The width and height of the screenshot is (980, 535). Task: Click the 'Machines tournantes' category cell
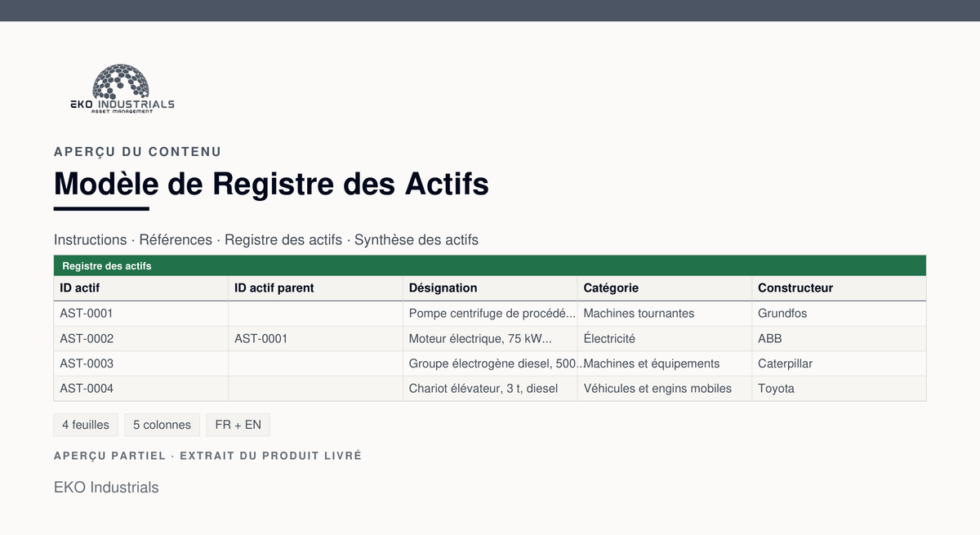coord(665,314)
